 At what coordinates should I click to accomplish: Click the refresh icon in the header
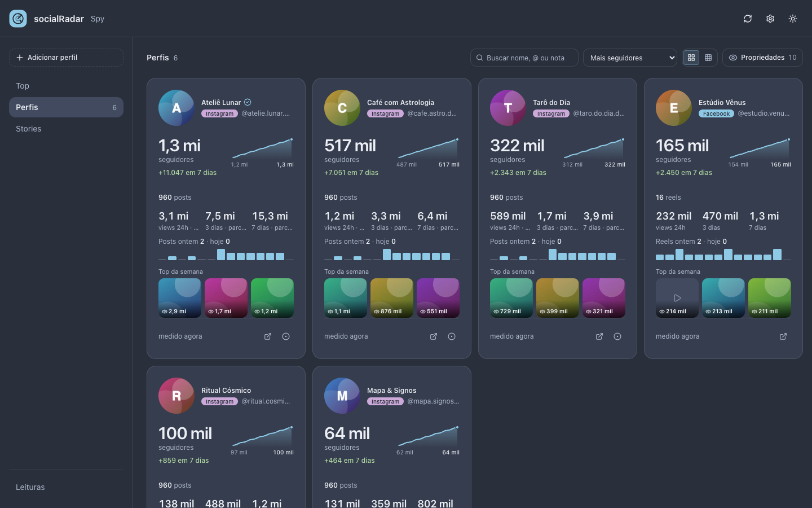pyautogui.click(x=748, y=19)
